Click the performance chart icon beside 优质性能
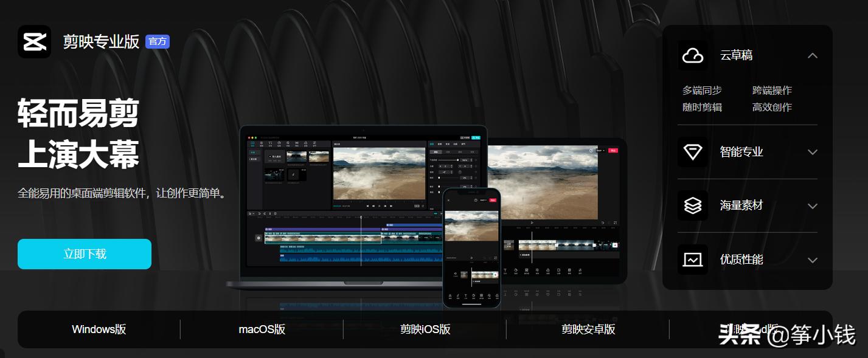 693,260
